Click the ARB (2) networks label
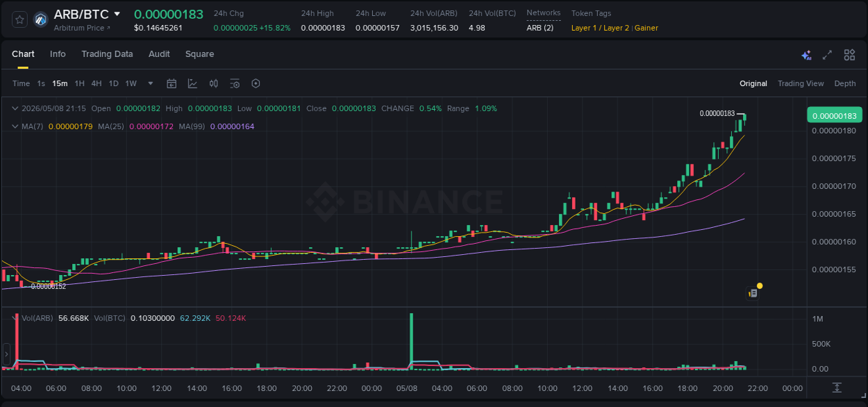 click(540, 28)
